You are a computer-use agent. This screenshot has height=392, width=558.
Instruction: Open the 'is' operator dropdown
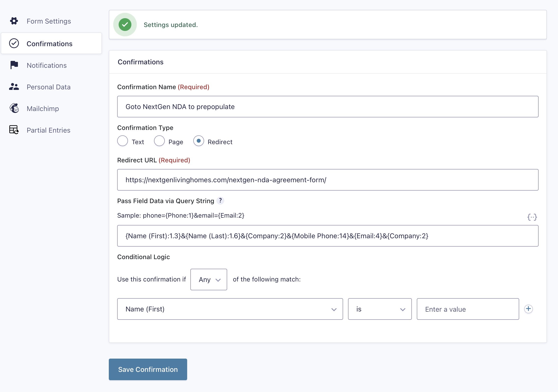coord(380,309)
